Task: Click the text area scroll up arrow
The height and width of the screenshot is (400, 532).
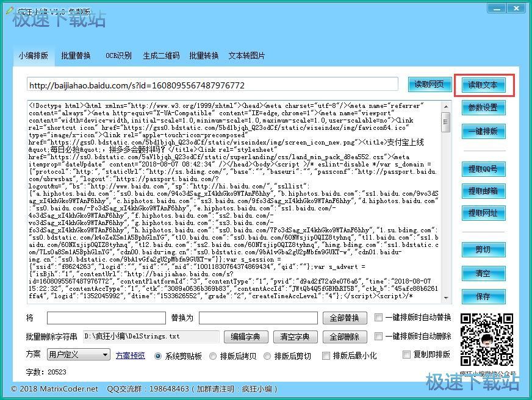Action: click(446, 107)
